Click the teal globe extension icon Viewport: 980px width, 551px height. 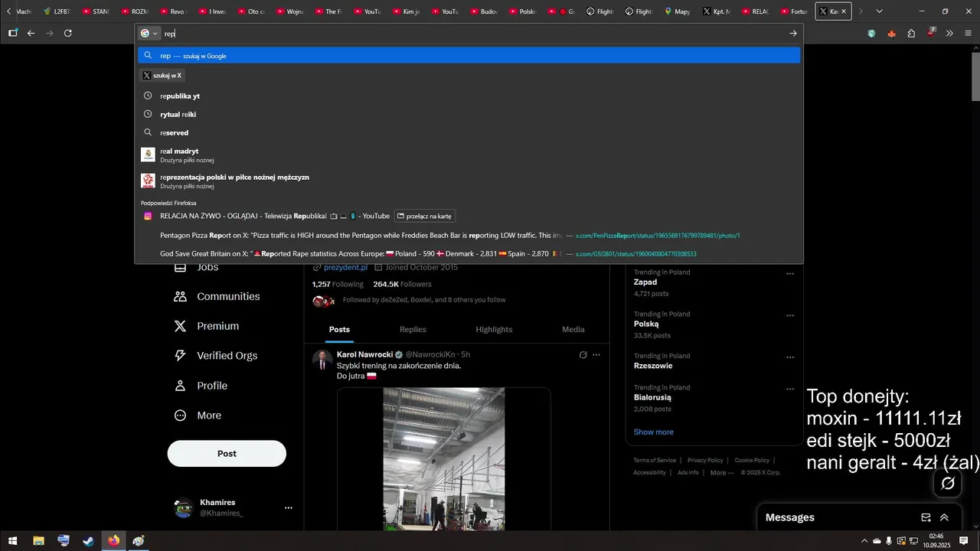(871, 34)
